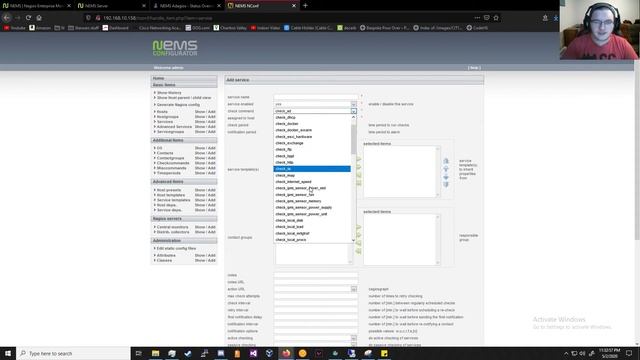Move selected service template down one
Screen dimensions: 640x360
446,177
